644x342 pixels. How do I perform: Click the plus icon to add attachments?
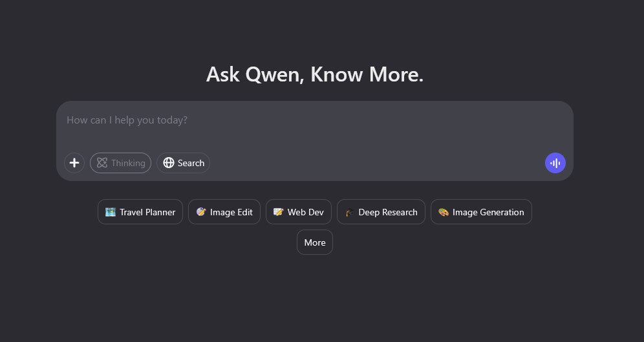pyautogui.click(x=74, y=163)
